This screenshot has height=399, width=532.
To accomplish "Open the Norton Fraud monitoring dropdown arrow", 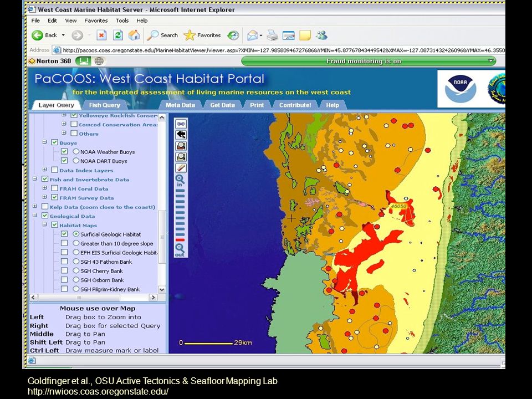I will (490, 61).
